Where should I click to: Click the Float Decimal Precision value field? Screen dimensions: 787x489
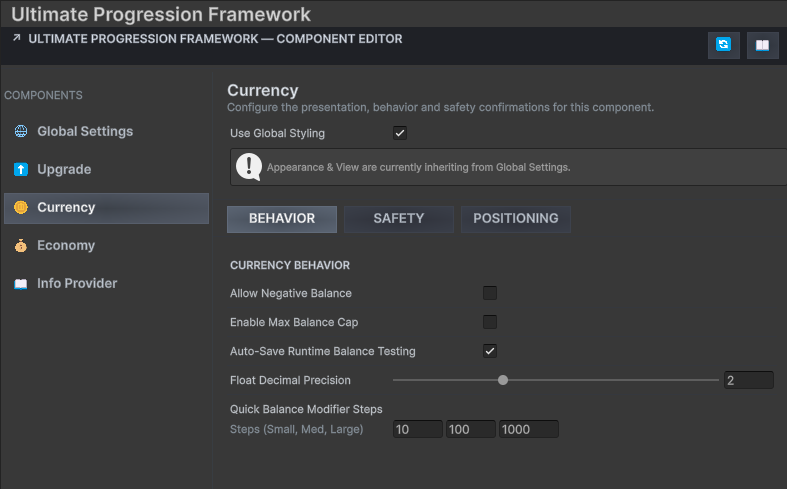(749, 380)
